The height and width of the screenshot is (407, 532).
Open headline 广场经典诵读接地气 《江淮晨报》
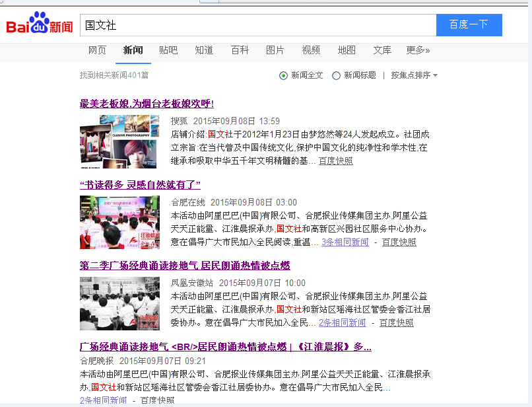pos(226,347)
